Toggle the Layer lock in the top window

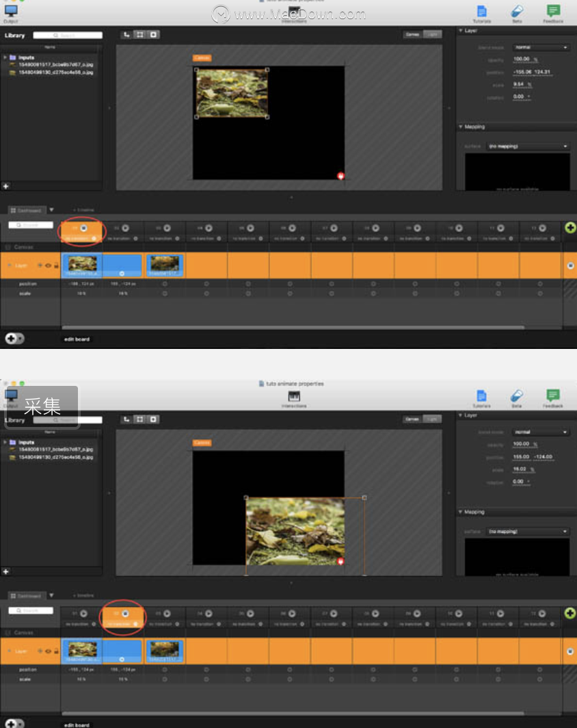56,265
